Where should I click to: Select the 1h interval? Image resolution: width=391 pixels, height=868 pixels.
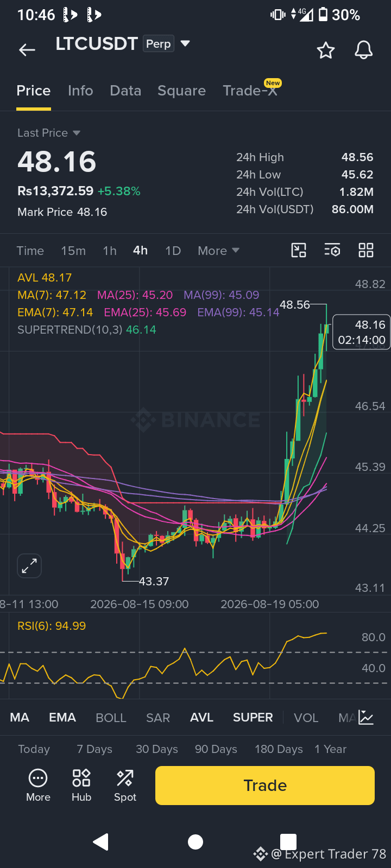point(110,251)
